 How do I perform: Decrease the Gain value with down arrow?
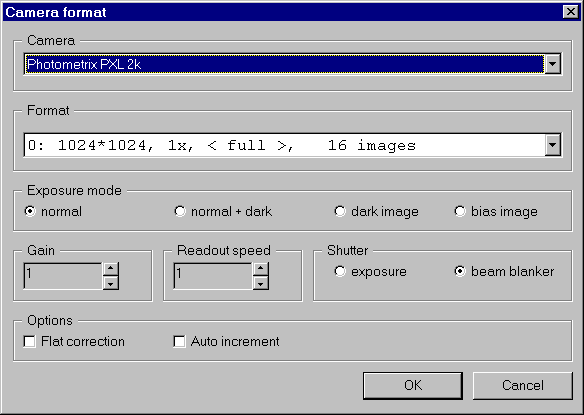point(111,283)
